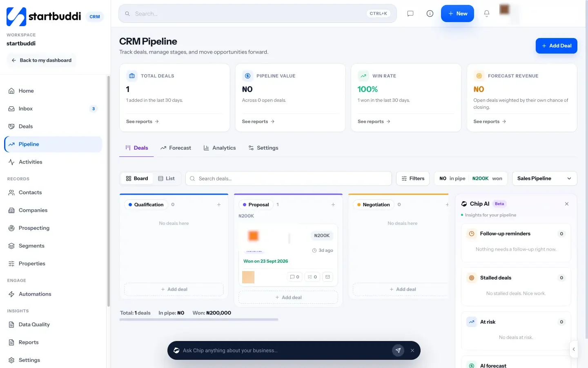Open See reports under Total Deals
The height and width of the screenshot is (368, 588).
coord(143,121)
